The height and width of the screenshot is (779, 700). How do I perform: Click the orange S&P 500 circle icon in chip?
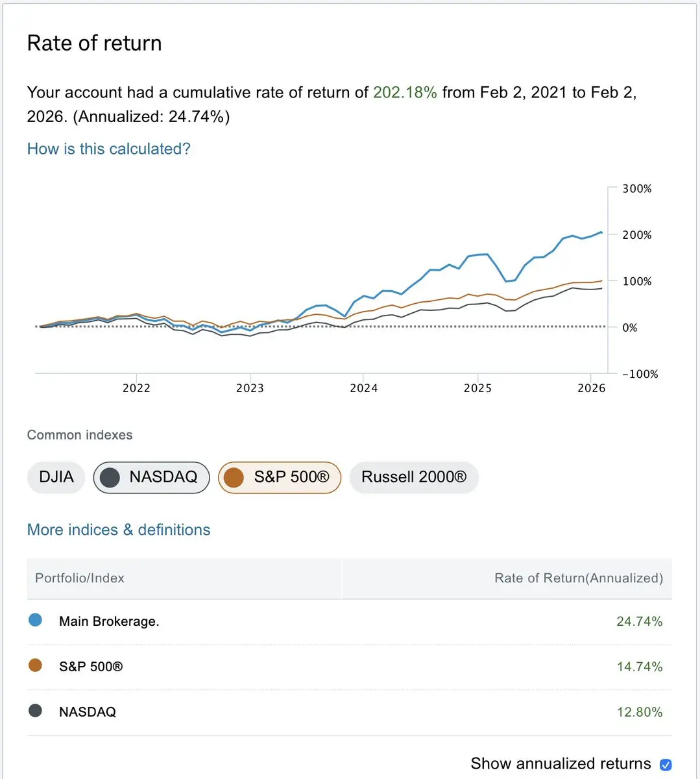[234, 478]
